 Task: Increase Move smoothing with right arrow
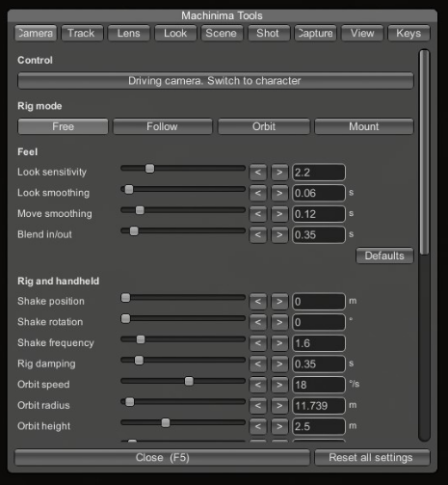coord(279,214)
